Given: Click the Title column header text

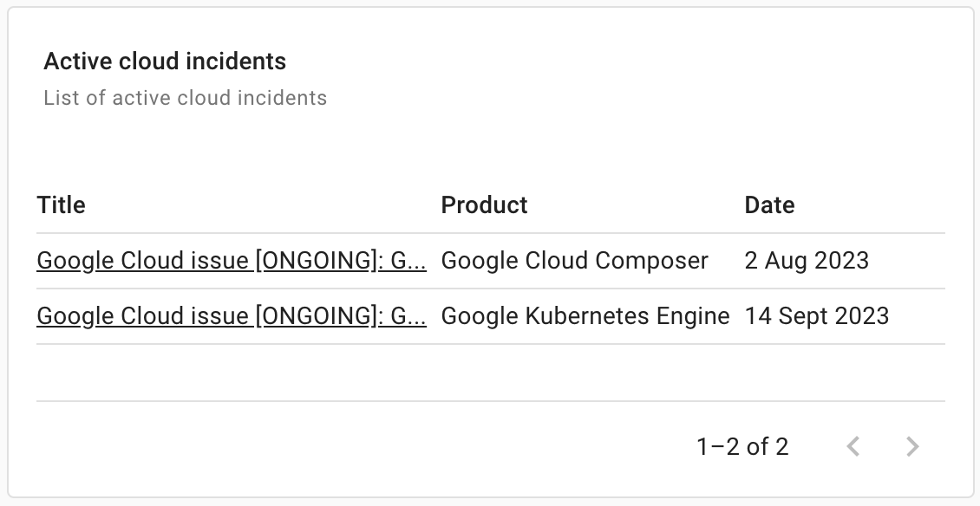Looking at the screenshot, I should pos(61,205).
